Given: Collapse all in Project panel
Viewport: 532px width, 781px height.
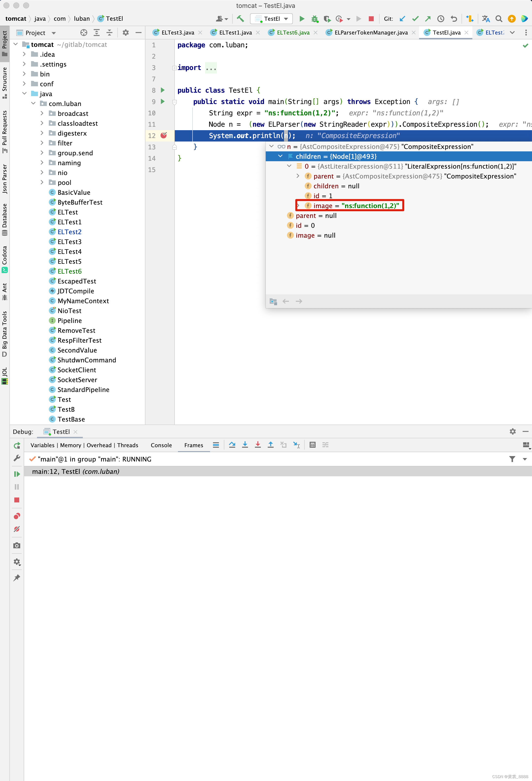Looking at the screenshot, I should [109, 33].
